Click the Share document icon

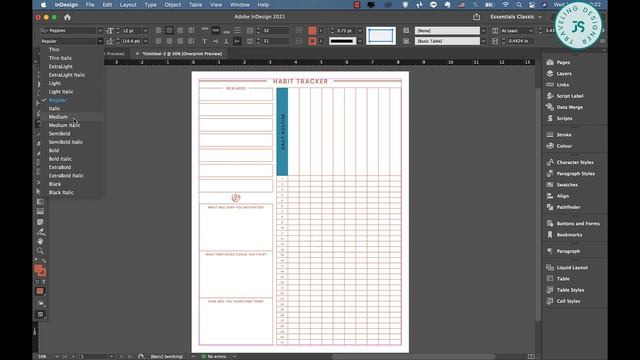(476, 17)
